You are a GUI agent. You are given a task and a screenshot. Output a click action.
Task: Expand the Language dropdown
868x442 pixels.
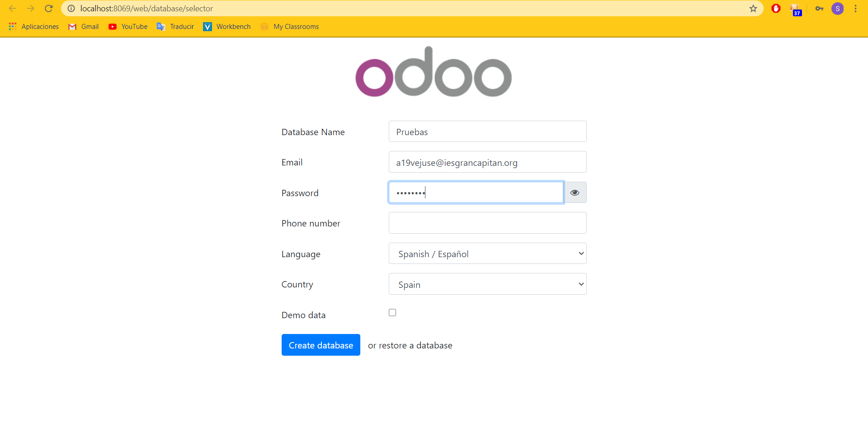pyautogui.click(x=488, y=254)
